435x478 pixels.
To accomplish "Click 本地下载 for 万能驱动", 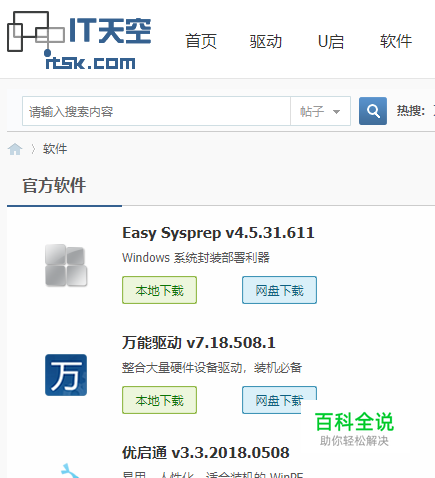I will point(159,400).
